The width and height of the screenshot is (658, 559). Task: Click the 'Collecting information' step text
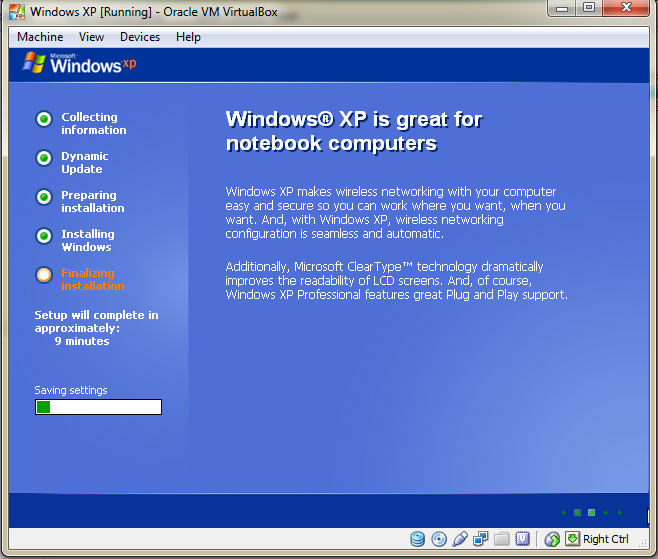pos(94,123)
